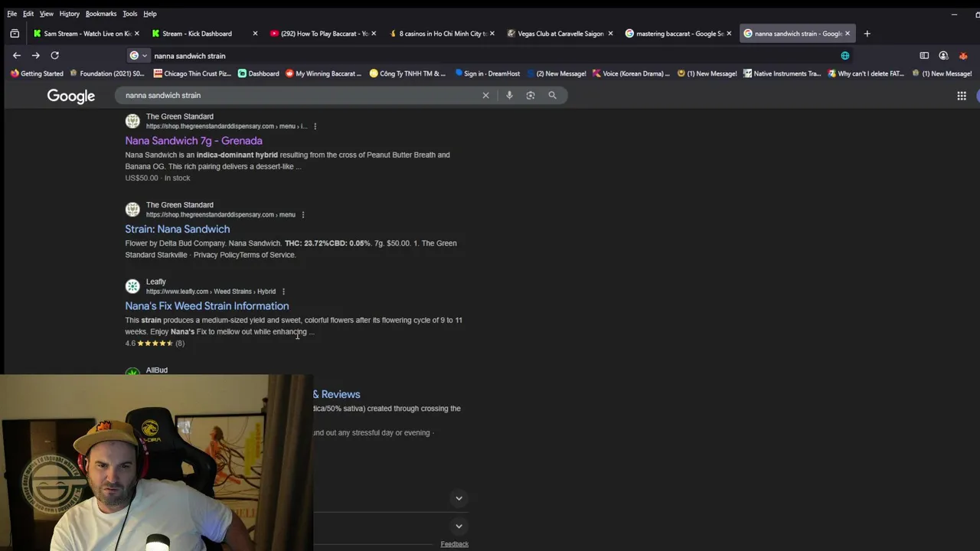Open the more options dots for Nana Sandwich 7g result
980x551 pixels.
click(x=315, y=126)
